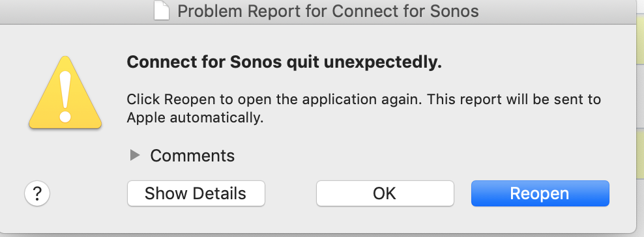The width and height of the screenshot is (644, 237).
Task: Click the yellow warning triangle icon
Action: [x=65, y=92]
